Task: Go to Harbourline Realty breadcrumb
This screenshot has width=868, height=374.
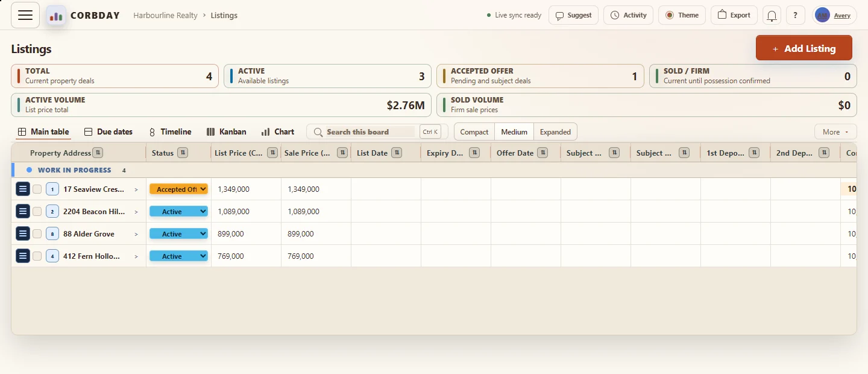Action: (165, 15)
